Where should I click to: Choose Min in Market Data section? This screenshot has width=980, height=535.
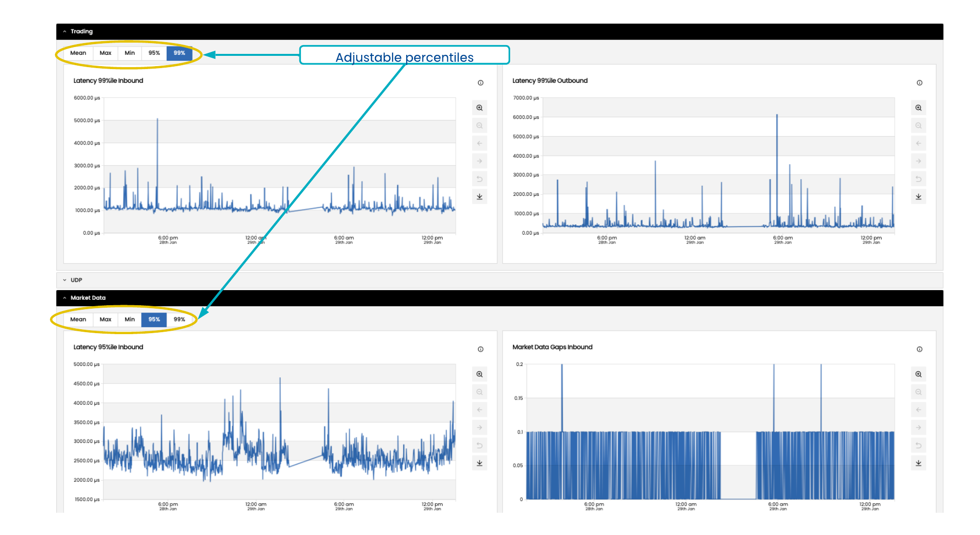click(x=129, y=319)
